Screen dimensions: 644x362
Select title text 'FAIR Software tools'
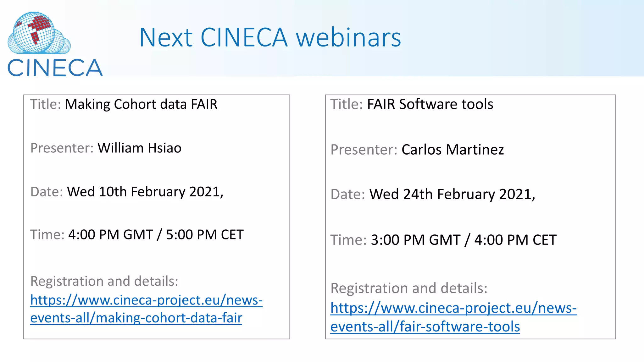tap(430, 104)
